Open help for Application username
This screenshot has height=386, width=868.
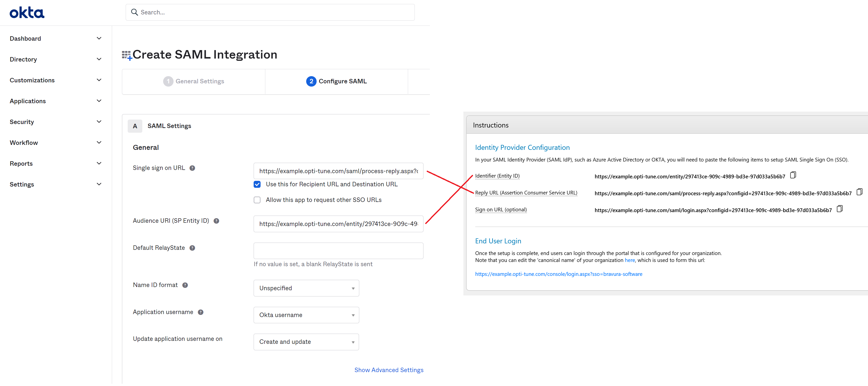coord(201,313)
